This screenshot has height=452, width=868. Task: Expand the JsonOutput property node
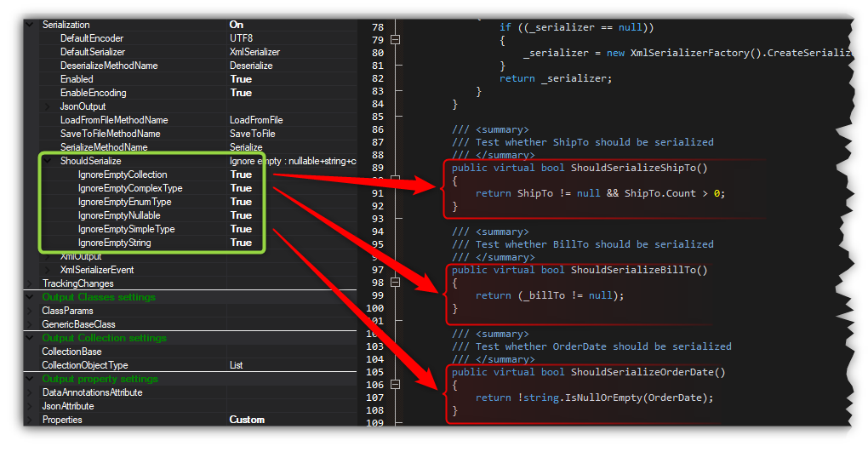(x=49, y=106)
